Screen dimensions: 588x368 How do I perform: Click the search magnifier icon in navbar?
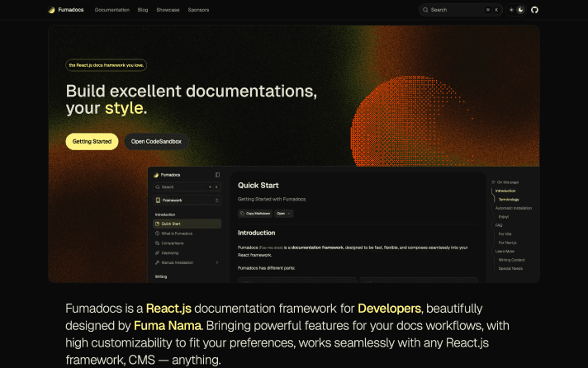425,10
